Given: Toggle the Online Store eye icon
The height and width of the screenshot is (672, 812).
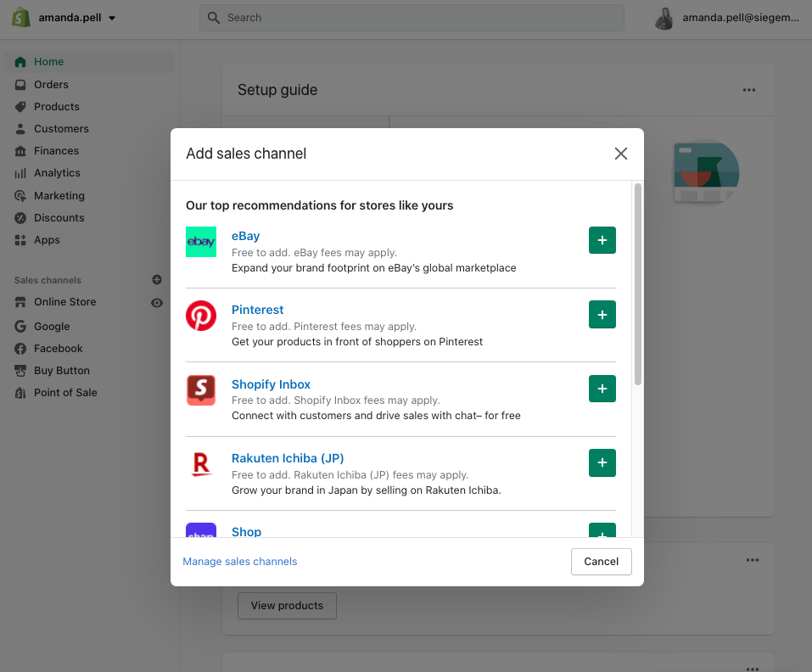Looking at the screenshot, I should pyautogui.click(x=157, y=303).
